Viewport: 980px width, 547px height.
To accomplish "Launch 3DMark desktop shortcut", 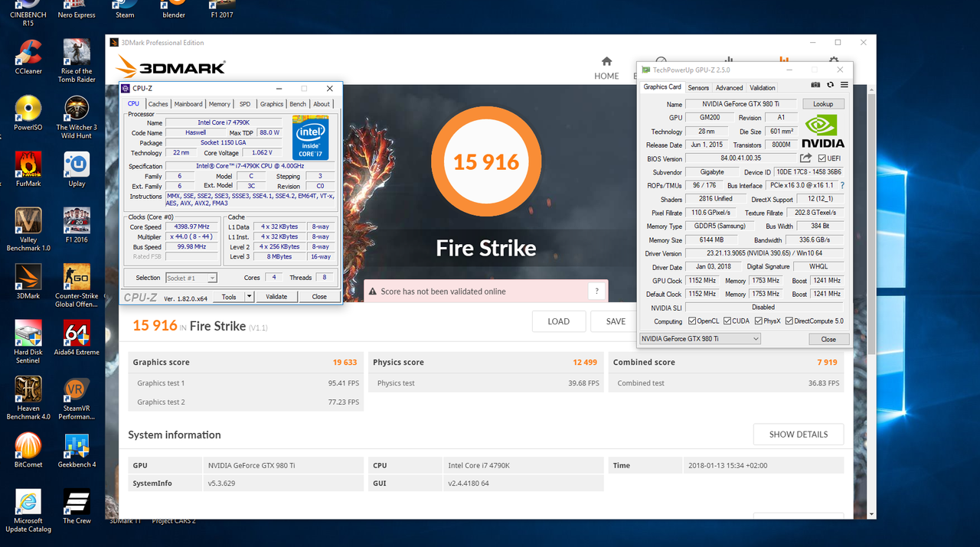I will pyautogui.click(x=28, y=282).
